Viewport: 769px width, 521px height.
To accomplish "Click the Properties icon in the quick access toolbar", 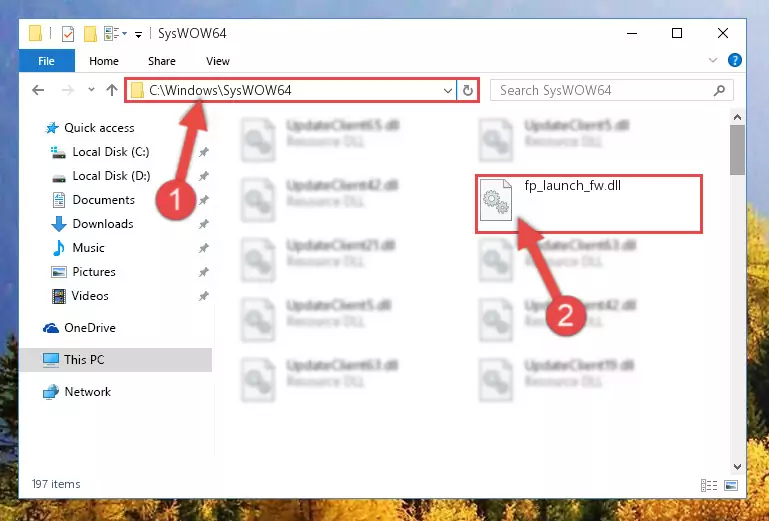I will (68, 33).
